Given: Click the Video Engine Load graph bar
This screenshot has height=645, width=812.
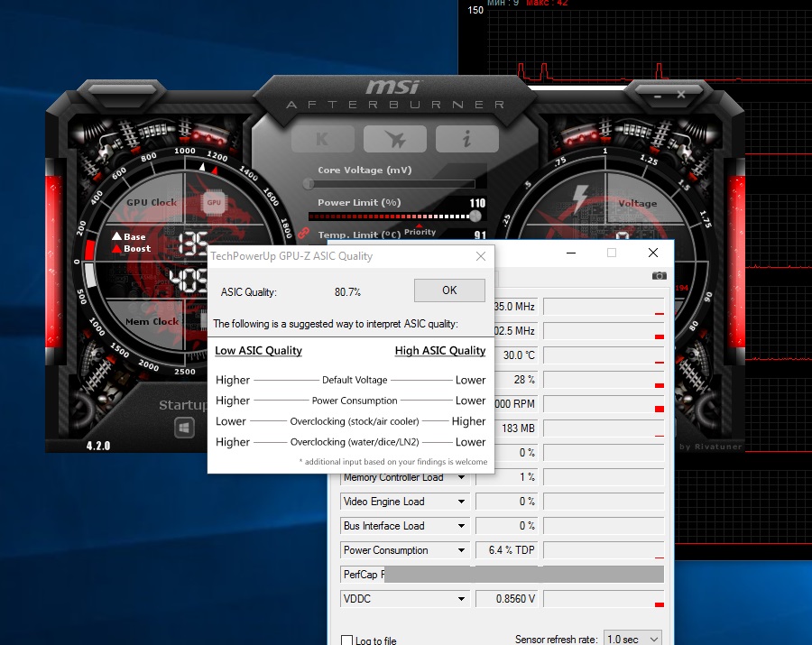Looking at the screenshot, I should 604,502.
